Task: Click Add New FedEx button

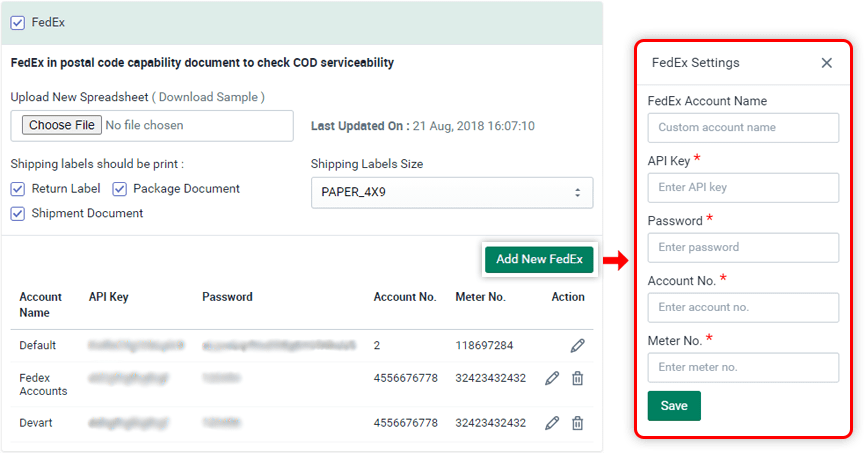Action: point(539,259)
